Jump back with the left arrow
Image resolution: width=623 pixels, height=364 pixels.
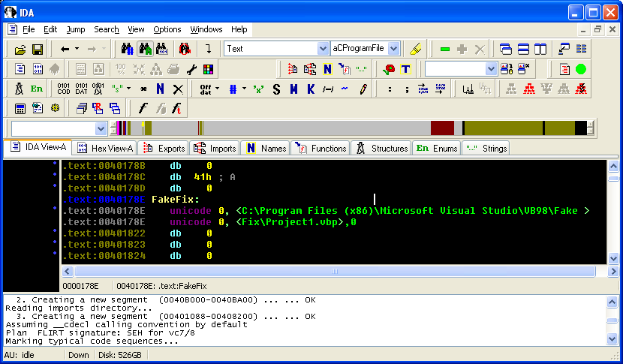click(65, 50)
